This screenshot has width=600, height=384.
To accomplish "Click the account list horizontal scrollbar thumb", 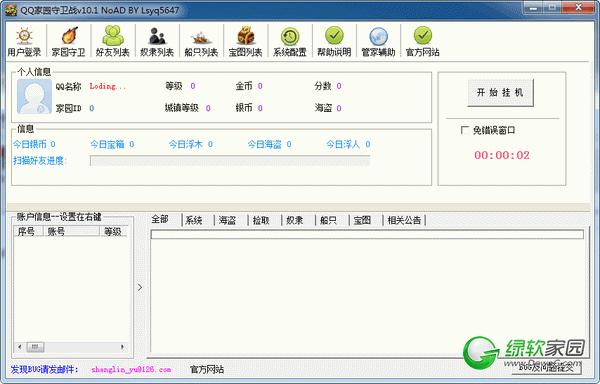I will point(35,347).
